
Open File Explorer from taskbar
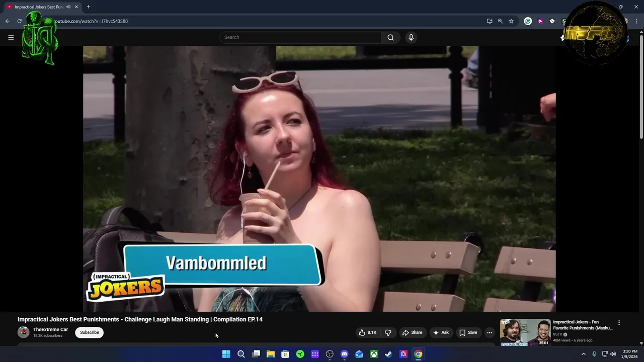pos(271,354)
